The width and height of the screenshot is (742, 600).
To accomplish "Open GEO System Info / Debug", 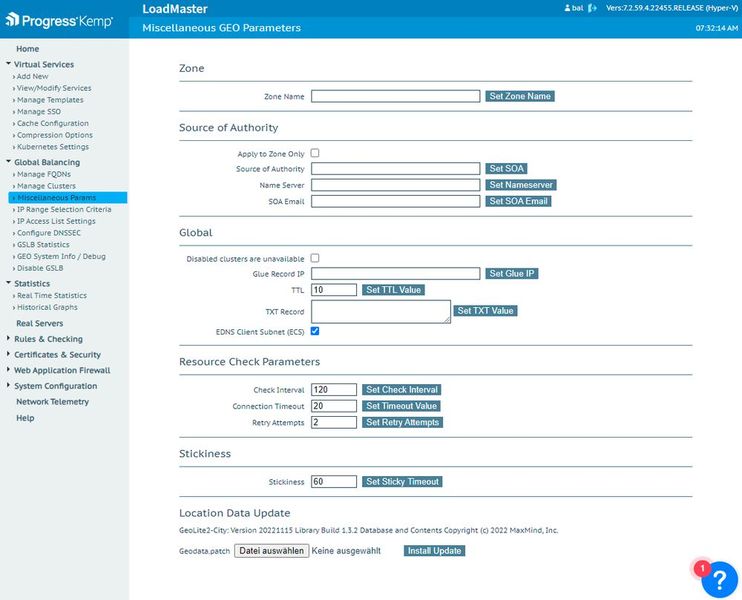I will (x=61, y=256).
